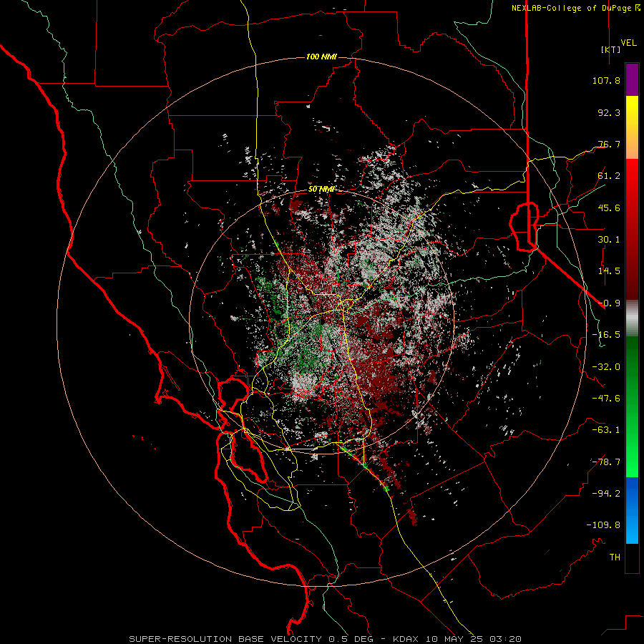Screen dimensions: 644x644
Task: Click the TH legend label
Action: (x=615, y=557)
